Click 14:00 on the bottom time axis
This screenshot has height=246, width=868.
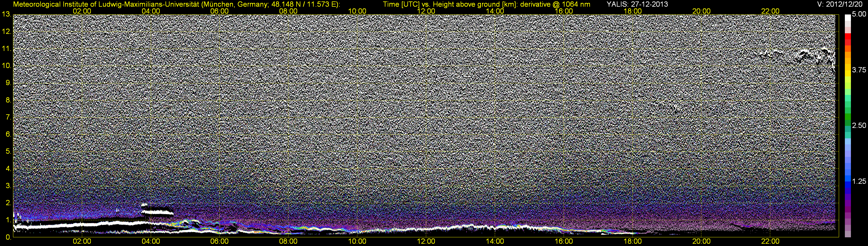pos(495,242)
